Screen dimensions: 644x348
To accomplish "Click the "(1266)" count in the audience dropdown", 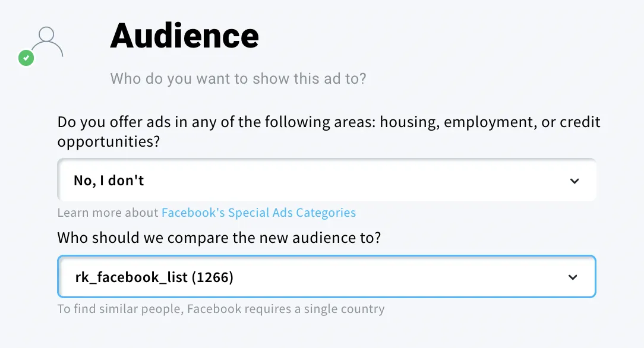I will pos(212,277).
